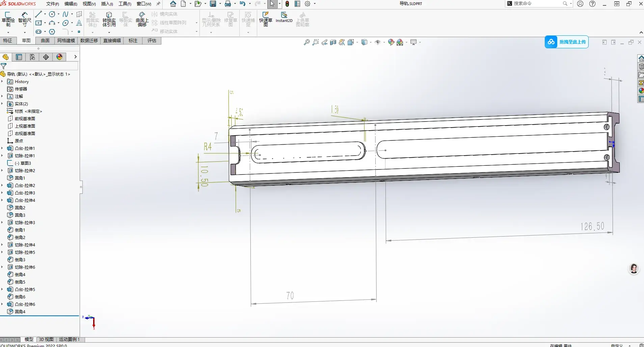
Task: Activate the Convert Entities (转换实体引用) tool
Action: click(109, 19)
